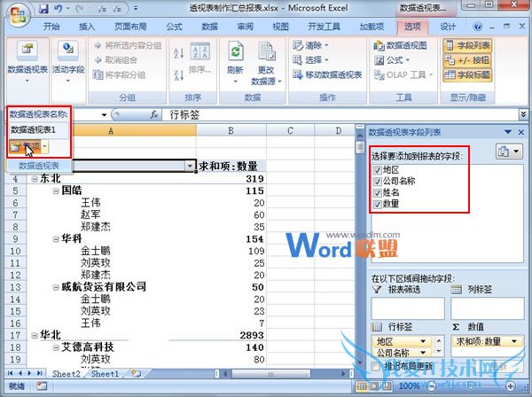Collapse the 东北 row group
Image resolution: width=532 pixels, height=397 pixels.
(x=35, y=179)
